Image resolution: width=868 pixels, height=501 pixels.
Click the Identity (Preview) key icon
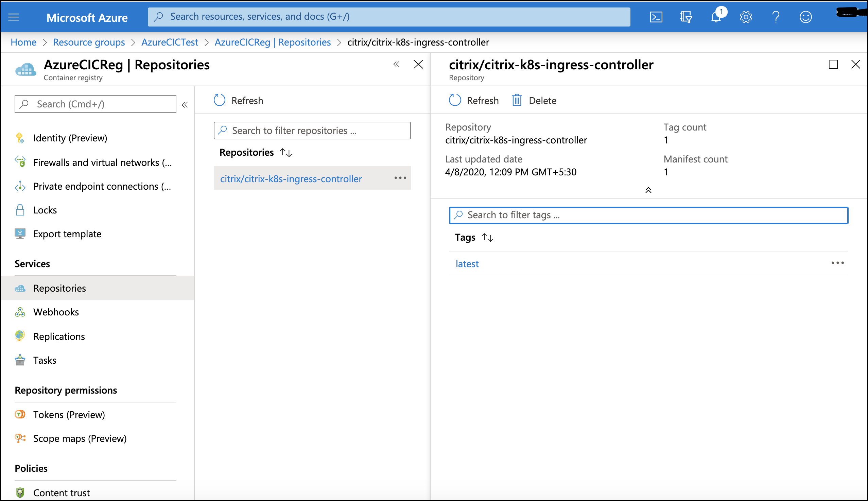tap(20, 138)
